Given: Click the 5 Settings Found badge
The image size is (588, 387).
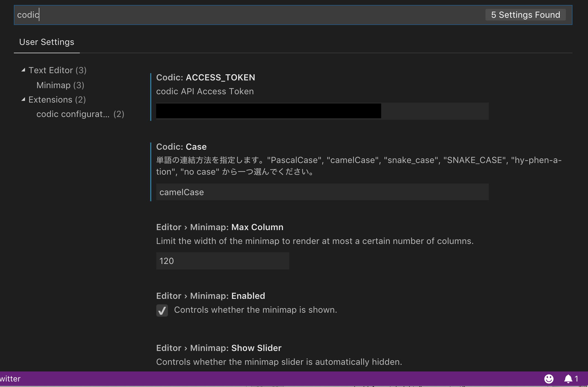Looking at the screenshot, I should tap(526, 15).
